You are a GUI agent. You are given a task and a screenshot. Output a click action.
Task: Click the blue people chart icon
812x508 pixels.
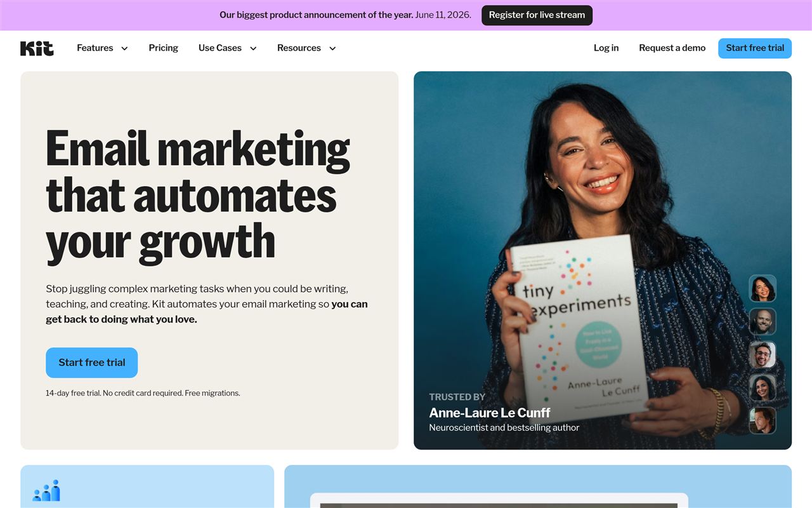[x=46, y=490]
